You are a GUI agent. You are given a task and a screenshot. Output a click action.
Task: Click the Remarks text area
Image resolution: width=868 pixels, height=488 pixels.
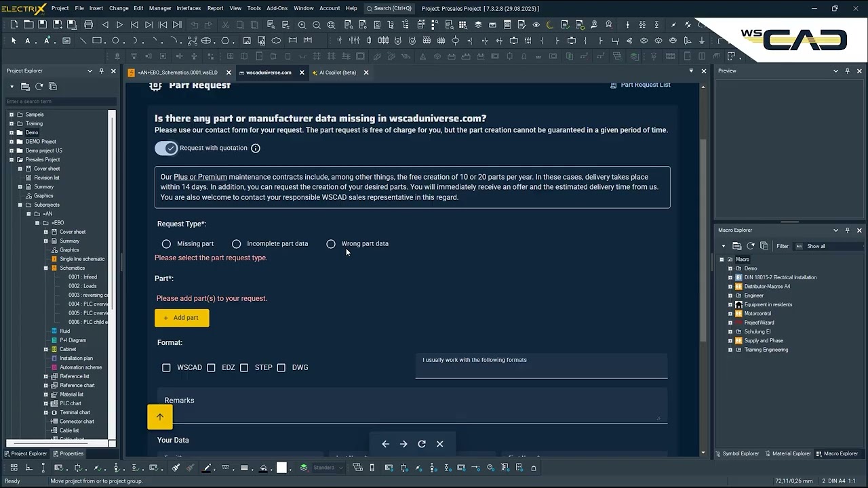pos(412,405)
